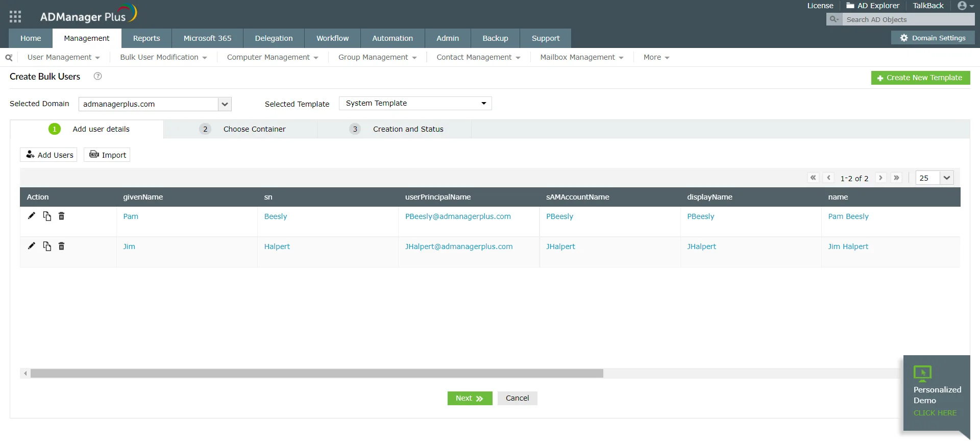Click the sAMAccountName column header

[578, 197]
